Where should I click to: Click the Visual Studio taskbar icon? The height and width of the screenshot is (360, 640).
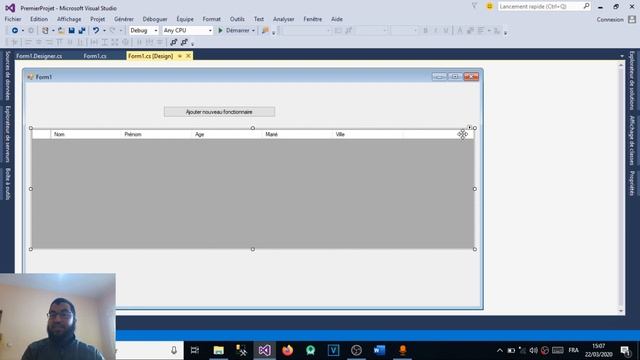(264, 350)
